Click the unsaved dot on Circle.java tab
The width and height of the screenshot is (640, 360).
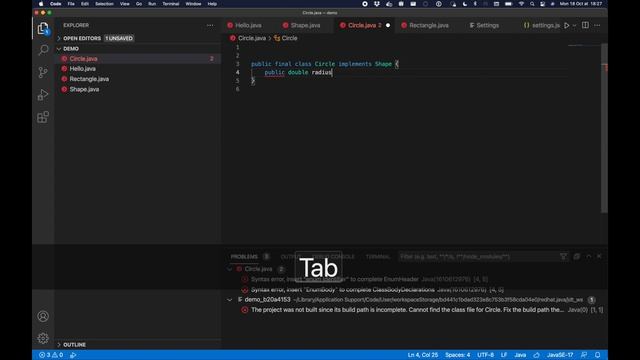(388, 25)
